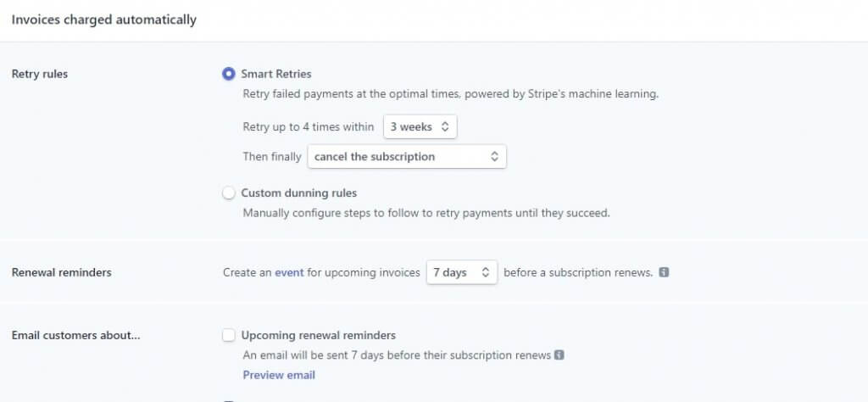Click the Renewal reminders section label
Image resolution: width=868 pixels, height=402 pixels.
[x=61, y=272]
